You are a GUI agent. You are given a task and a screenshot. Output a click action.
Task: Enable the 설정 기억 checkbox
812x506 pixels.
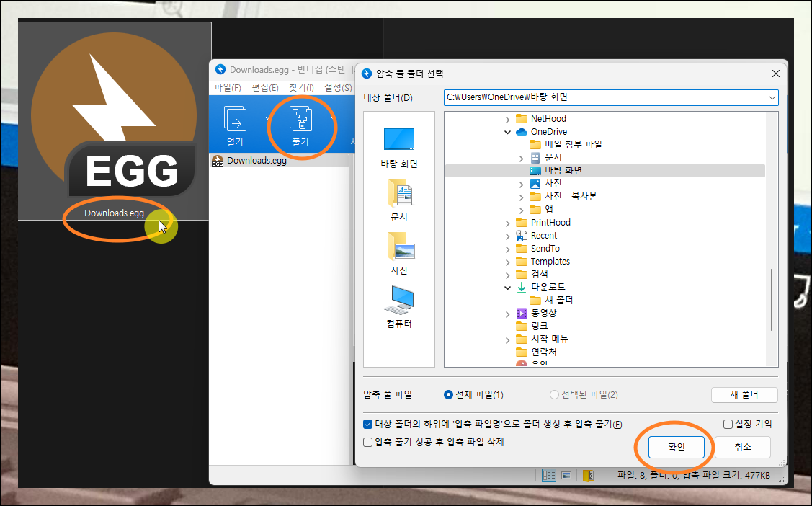728,424
